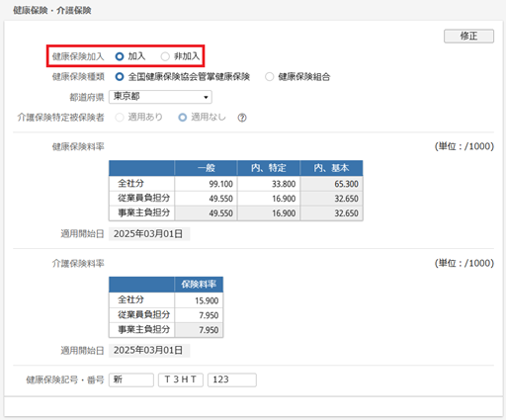Click 従業員負担分 一般 rate 49.550
The width and height of the screenshot is (506, 420).
[206, 199]
